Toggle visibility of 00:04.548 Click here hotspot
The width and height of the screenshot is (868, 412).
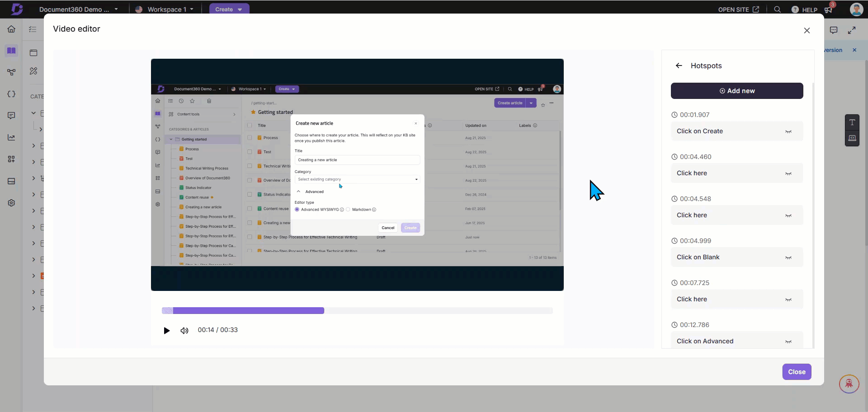click(788, 215)
